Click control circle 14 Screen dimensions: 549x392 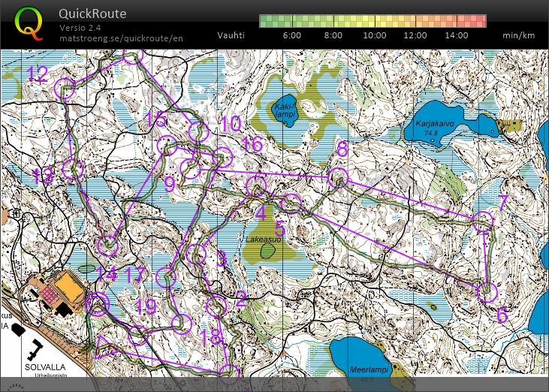click(x=109, y=246)
